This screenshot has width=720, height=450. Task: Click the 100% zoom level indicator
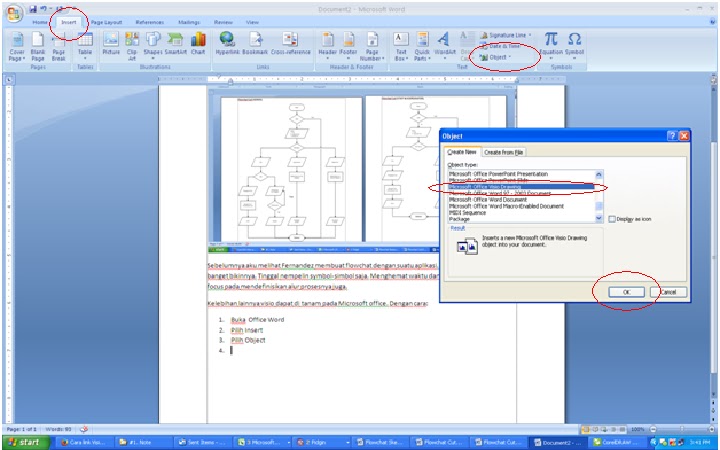tap(638, 429)
